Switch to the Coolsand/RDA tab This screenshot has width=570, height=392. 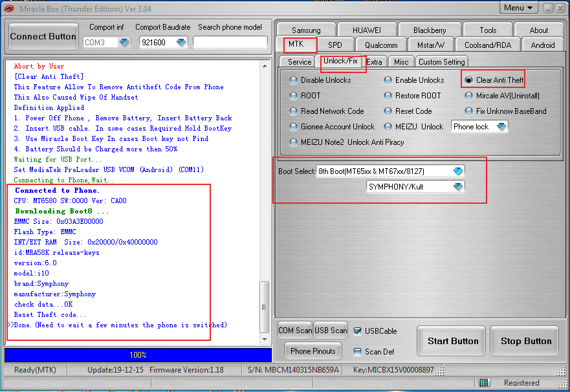487,45
